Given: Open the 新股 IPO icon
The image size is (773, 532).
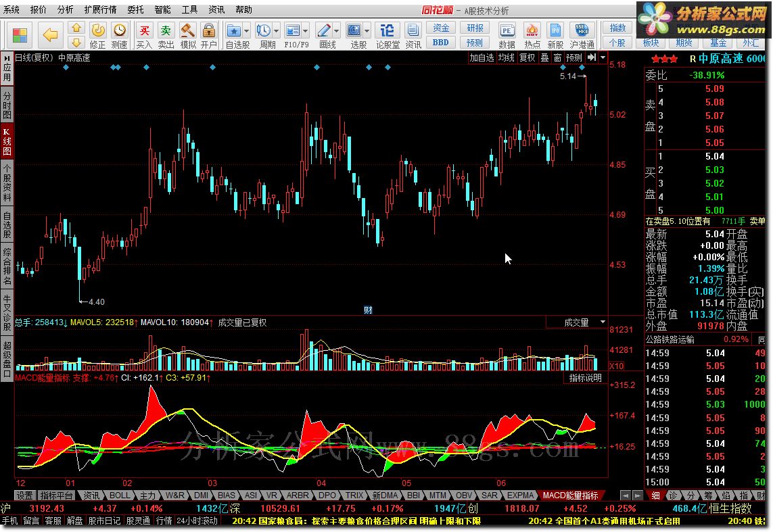Looking at the screenshot, I should point(555,35).
